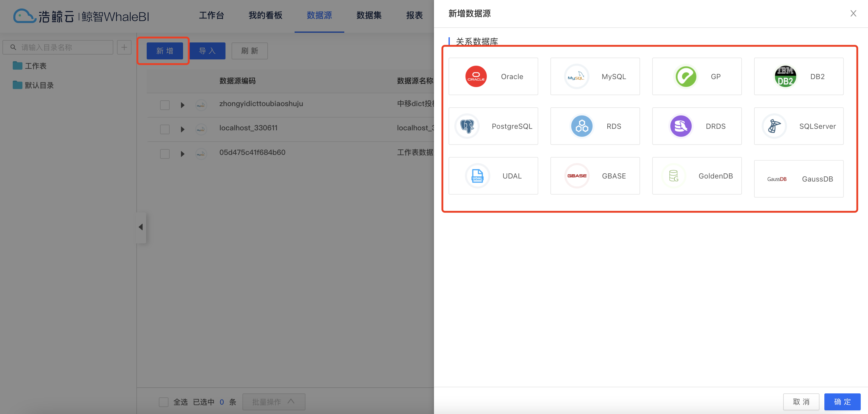Open the 我的看板 tab
Viewport: 868px width, 414px height.
[265, 15]
